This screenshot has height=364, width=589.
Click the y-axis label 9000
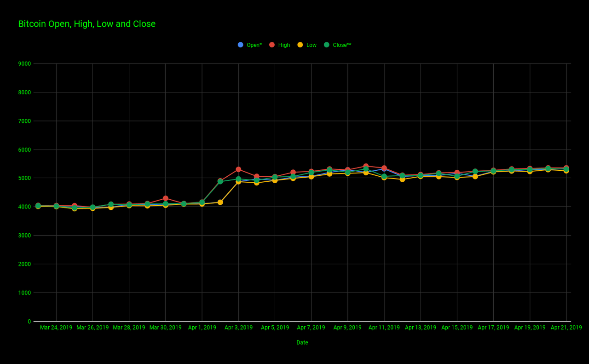click(x=25, y=64)
